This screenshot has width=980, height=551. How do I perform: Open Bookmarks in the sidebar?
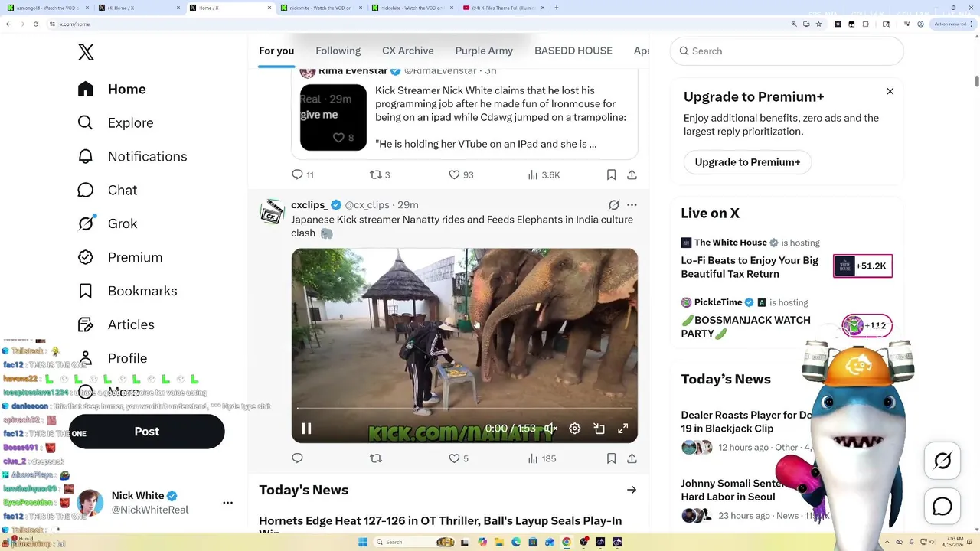[x=127, y=291]
